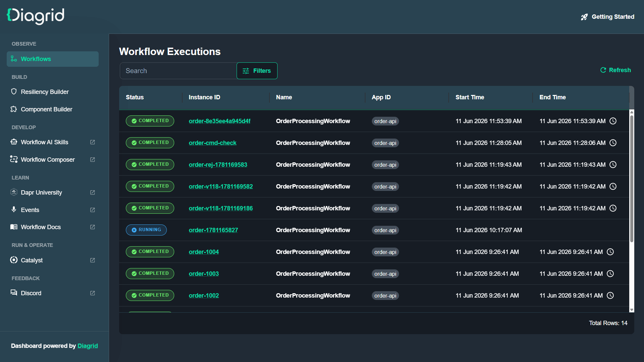Click the clock icon in order-1002 row
644x362 pixels.
(x=610, y=296)
